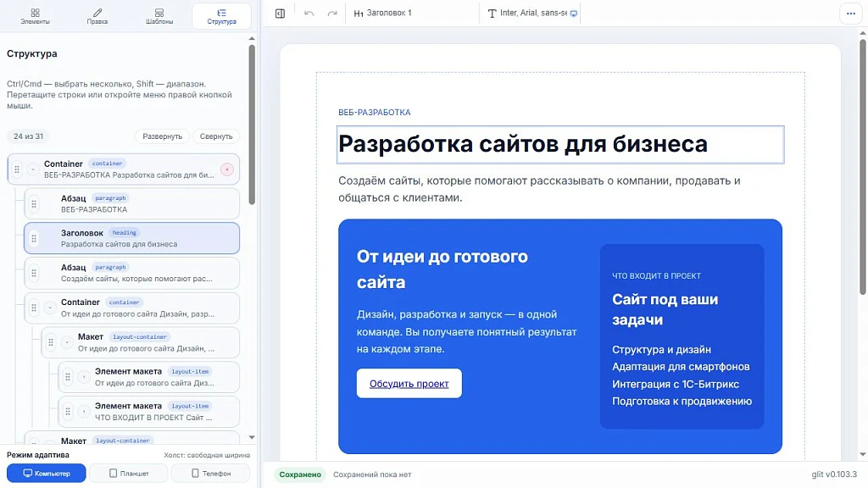Click the Сохранено status badge
Screen dimensions: 868x488
(300, 474)
